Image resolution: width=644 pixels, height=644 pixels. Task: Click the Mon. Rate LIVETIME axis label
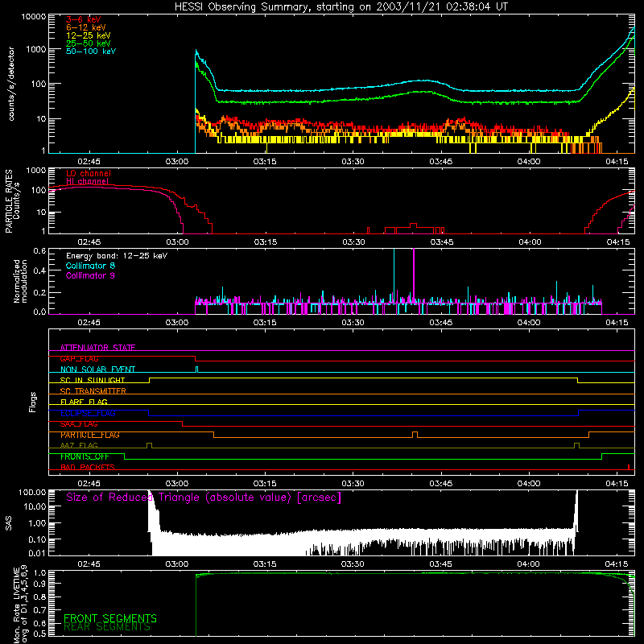point(20,604)
